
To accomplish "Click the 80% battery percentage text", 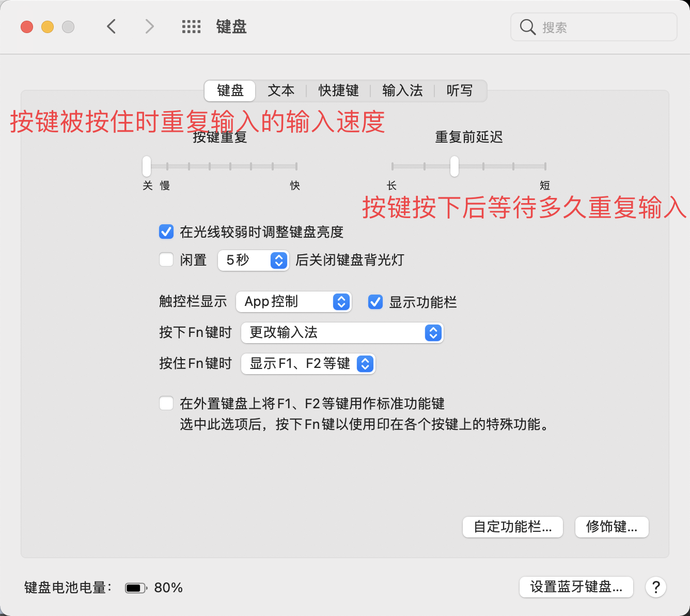I will point(168,588).
